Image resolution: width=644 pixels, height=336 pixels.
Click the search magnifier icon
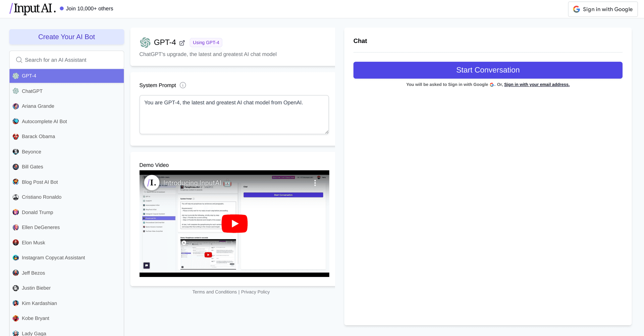click(19, 60)
